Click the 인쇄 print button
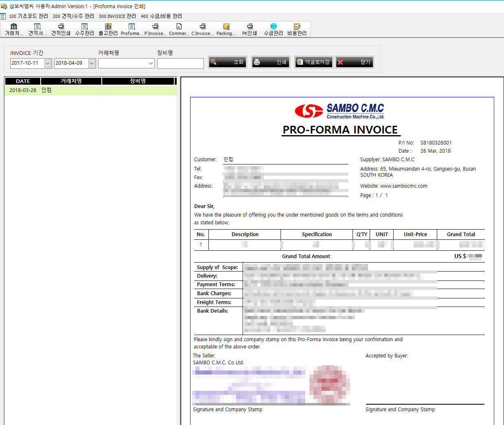 click(x=271, y=62)
